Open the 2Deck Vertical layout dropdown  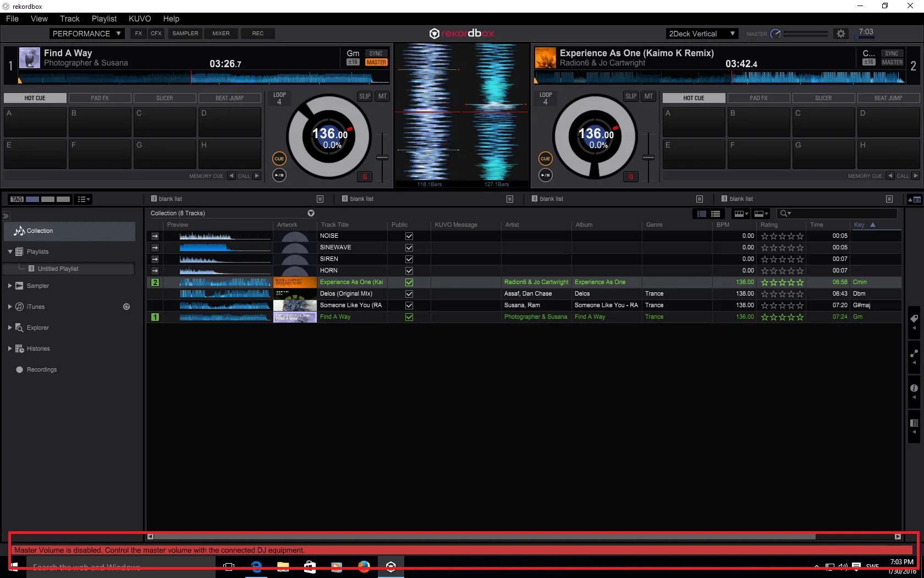701,34
